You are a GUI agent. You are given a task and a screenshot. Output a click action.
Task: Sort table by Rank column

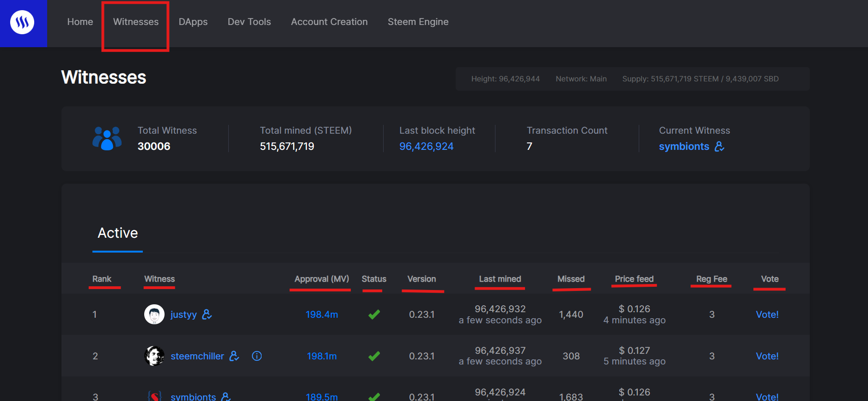(x=102, y=279)
